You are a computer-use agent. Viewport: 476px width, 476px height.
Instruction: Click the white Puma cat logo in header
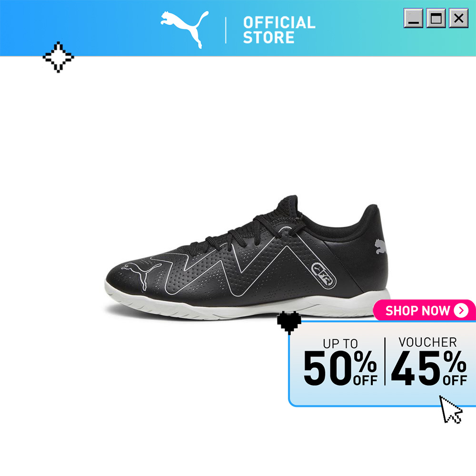pyautogui.click(x=185, y=29)
